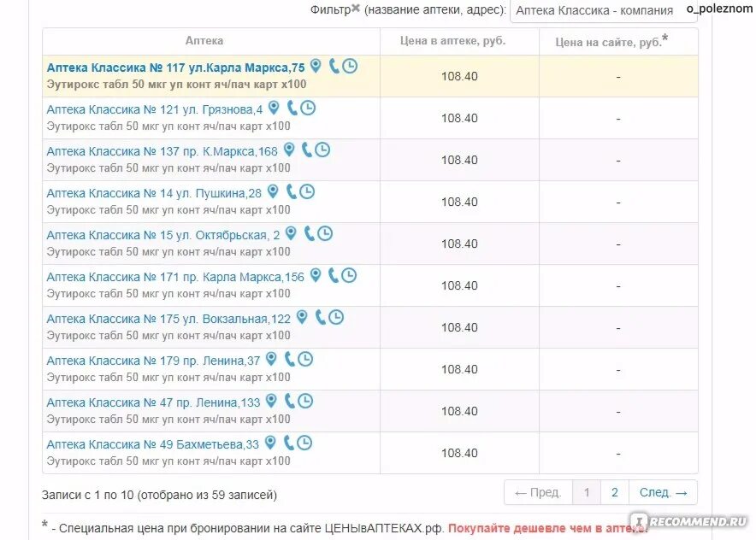Open Аптека Классика № 171 пр. Карла Маркса,156
The height and width of the screenshot is (540, 756).
175,277
